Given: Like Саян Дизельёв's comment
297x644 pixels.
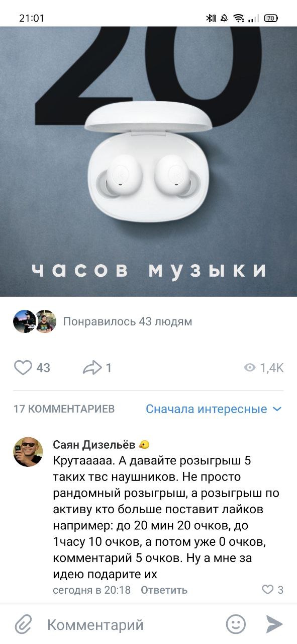Looking at the screenshot, I should click(x=268, y=590).
